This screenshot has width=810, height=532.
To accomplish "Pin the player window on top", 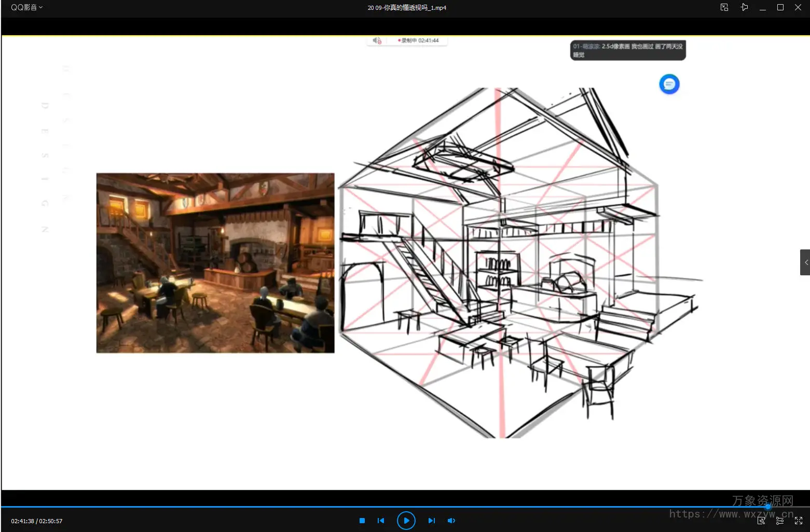I will coord(744,7).
